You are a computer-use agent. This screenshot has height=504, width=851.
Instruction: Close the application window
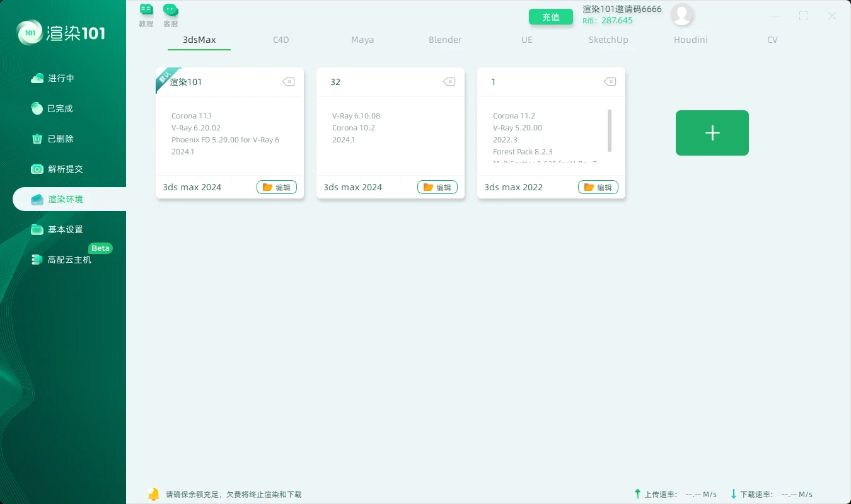[832, 16]
